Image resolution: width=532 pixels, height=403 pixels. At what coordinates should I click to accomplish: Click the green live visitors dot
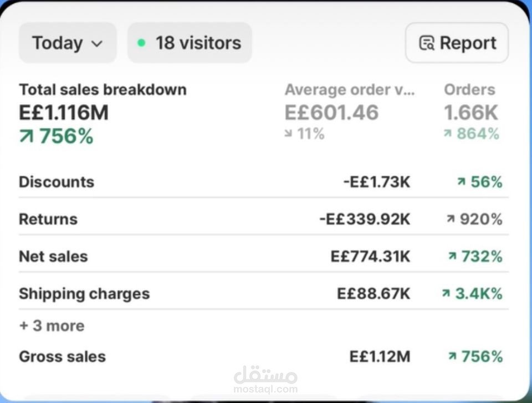pyautogui.click(x=141, y=43)
